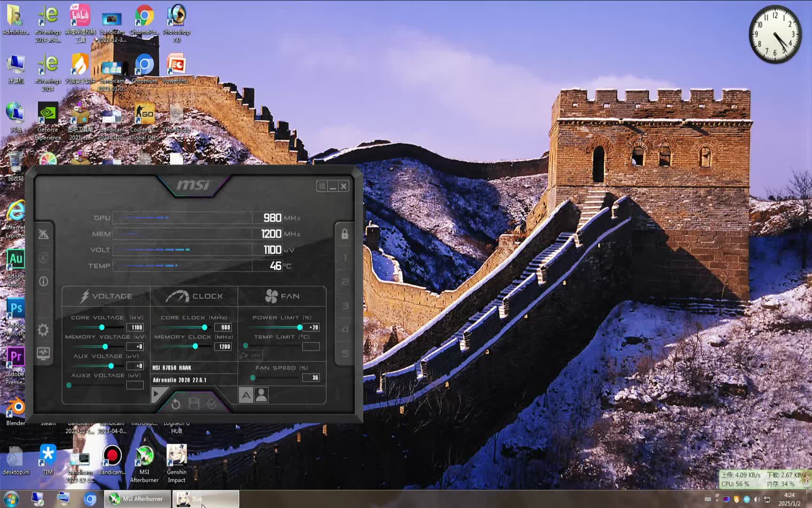Reset settings with the circular arrow icon
The width and height of the screenshot is (812, 508).
(176, 404)
